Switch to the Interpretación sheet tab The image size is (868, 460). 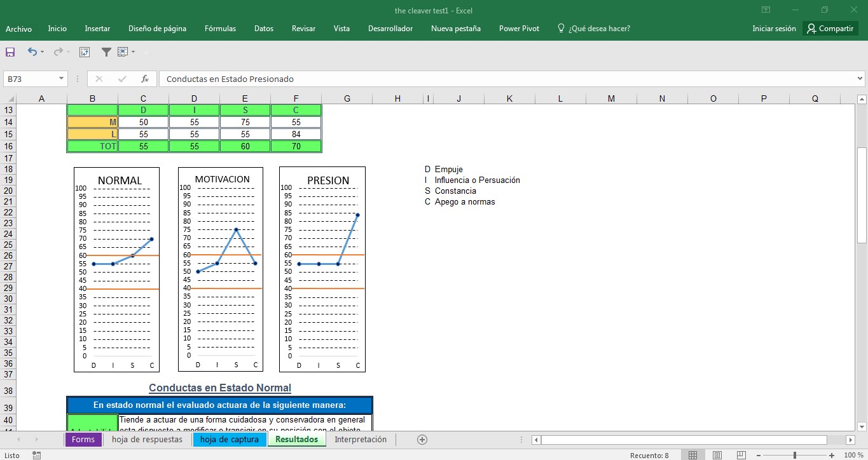[x=360, y=440]
